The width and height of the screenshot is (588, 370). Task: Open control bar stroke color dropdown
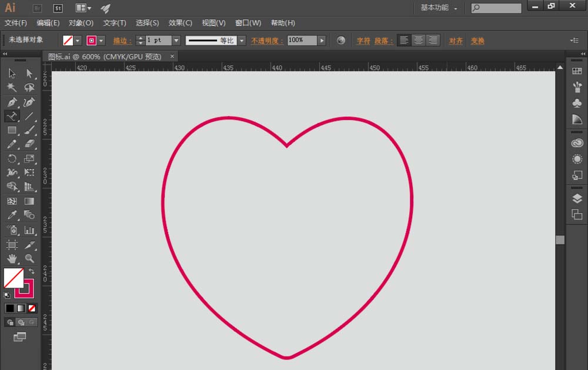[101, 41]
